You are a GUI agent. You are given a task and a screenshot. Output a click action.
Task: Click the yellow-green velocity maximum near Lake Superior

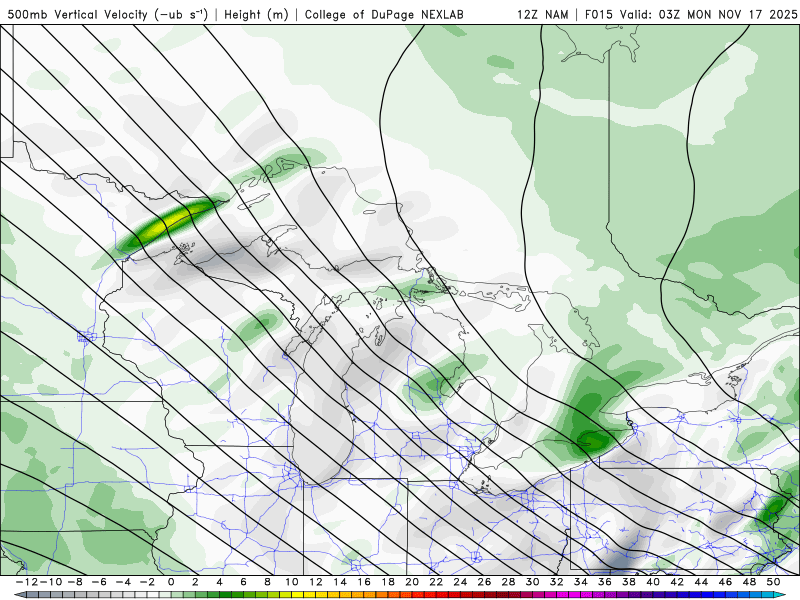coord(171,221)
